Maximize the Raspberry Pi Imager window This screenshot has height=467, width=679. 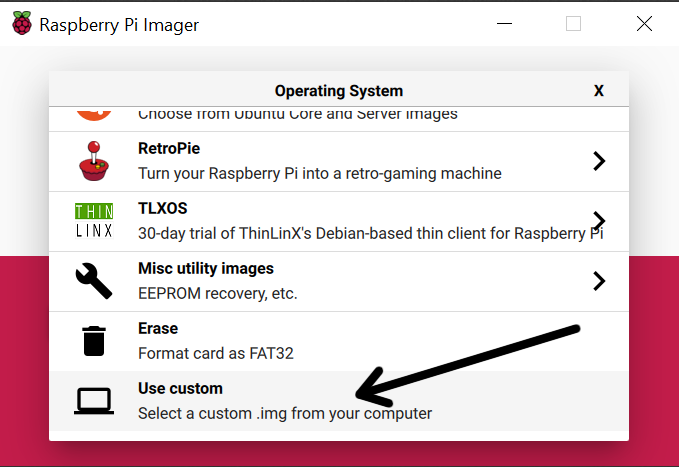573,23
